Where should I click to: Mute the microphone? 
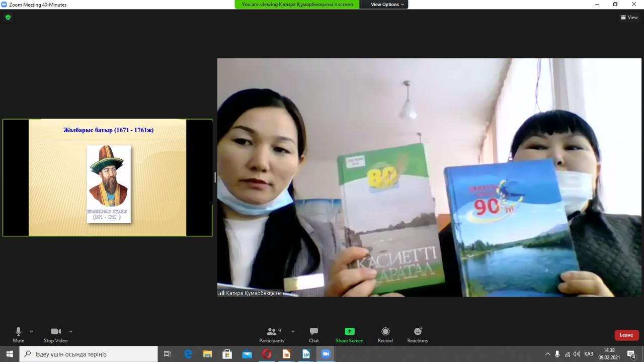point(19,334)
